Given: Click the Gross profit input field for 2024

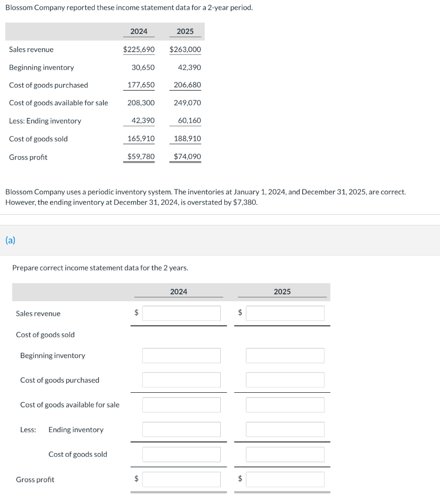Looking at the screenshot, I should (181, 479).
